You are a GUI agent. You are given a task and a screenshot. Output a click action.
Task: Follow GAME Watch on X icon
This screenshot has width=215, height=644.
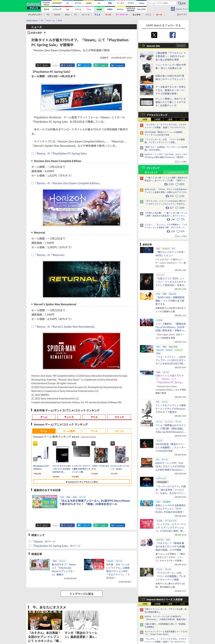coord(154,35)
